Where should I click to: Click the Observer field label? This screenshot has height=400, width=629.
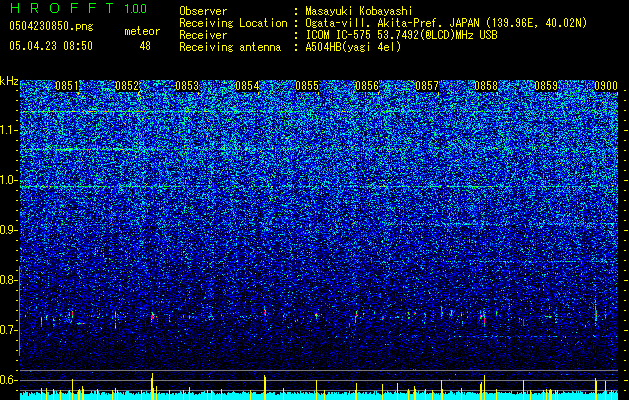coord(203,11)
